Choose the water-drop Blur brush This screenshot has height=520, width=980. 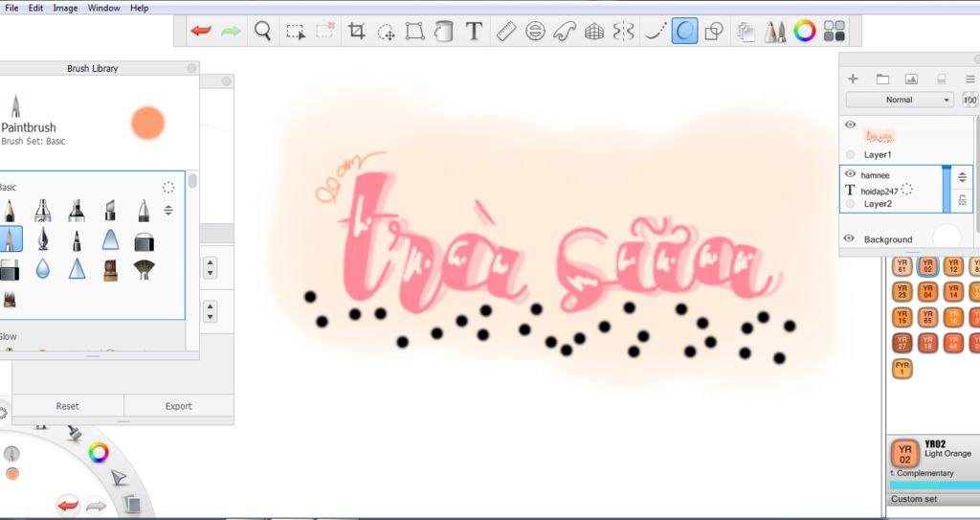pyautogui.click(x=42, y=268)
